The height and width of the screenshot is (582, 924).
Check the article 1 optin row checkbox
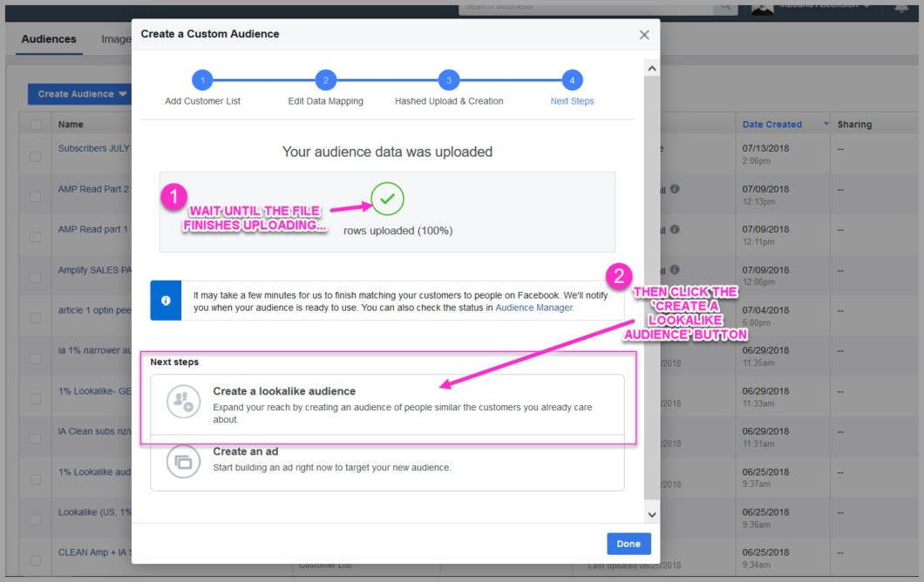pyautogui.click(x=36, y=318)
